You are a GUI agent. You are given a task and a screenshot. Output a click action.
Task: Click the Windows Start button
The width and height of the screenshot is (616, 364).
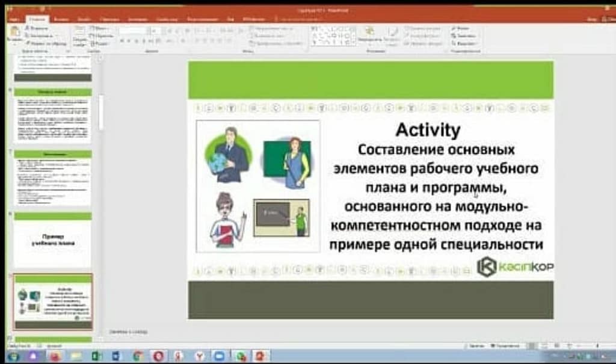point(13,356)
